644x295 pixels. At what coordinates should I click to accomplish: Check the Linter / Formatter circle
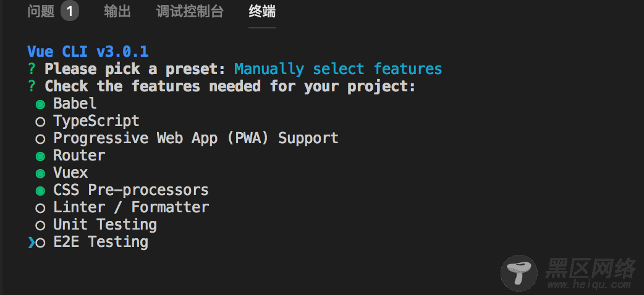coord(40,208)
